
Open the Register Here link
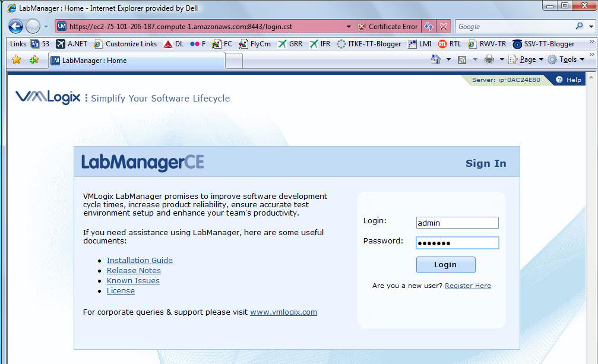tap(467, 286)
